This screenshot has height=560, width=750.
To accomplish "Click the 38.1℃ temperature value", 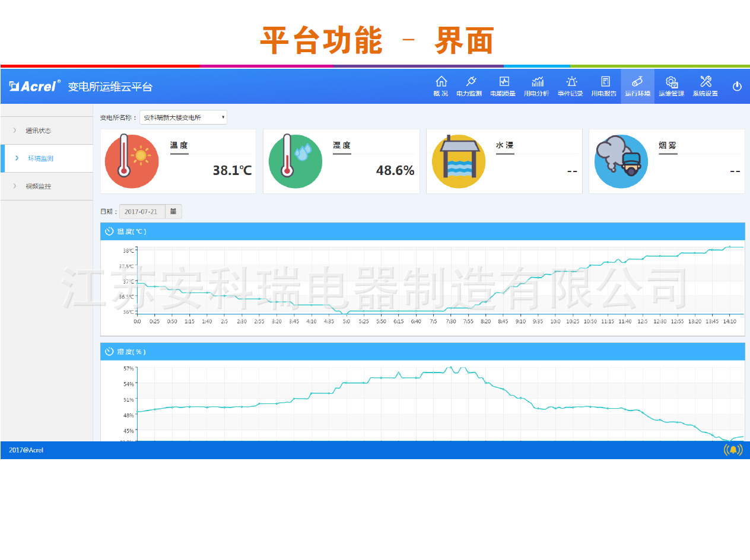I will (232, 171).
